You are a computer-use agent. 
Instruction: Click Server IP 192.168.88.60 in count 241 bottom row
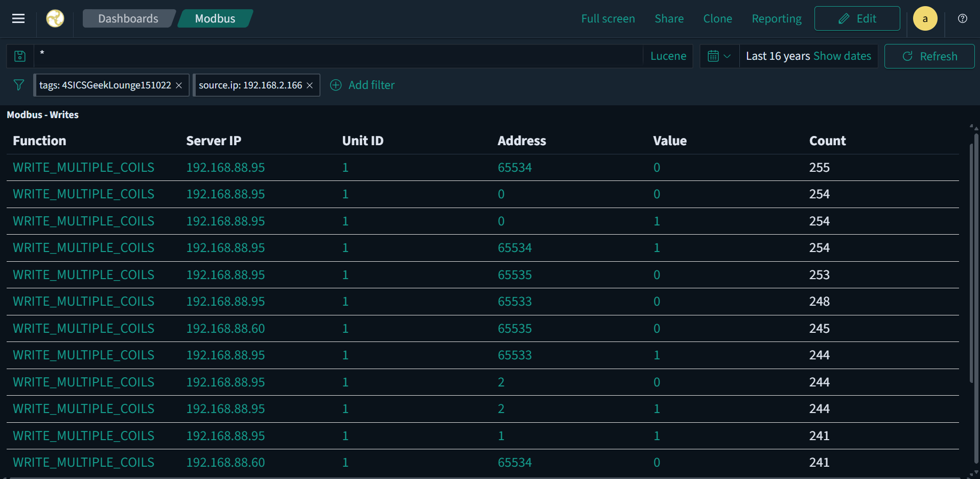tap(225, 462)
